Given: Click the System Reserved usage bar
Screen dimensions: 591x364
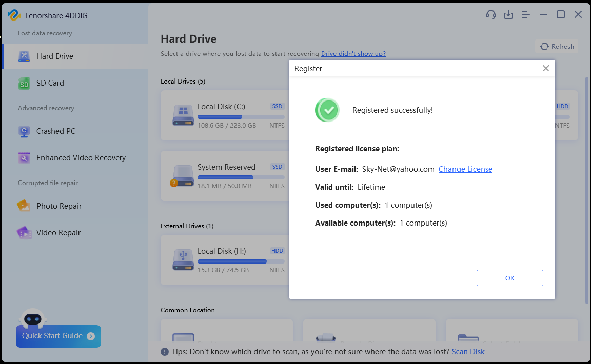Looking at the screenshot, I should coord(241,177).
